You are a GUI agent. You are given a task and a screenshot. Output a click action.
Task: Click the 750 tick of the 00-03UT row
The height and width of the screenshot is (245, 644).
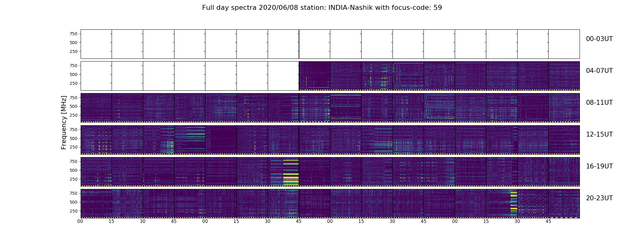tap(73, 34)
